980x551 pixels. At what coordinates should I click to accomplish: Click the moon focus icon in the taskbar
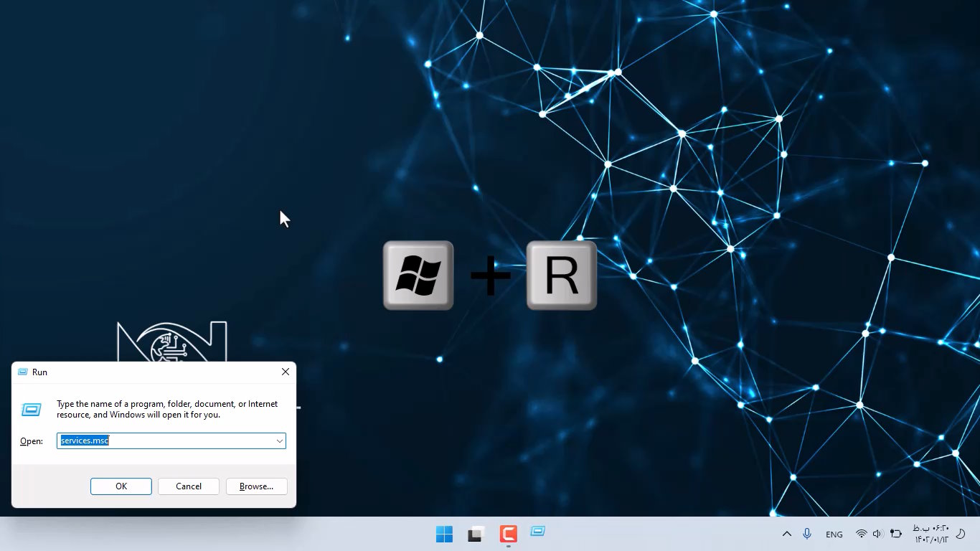(x=961, y=534)
